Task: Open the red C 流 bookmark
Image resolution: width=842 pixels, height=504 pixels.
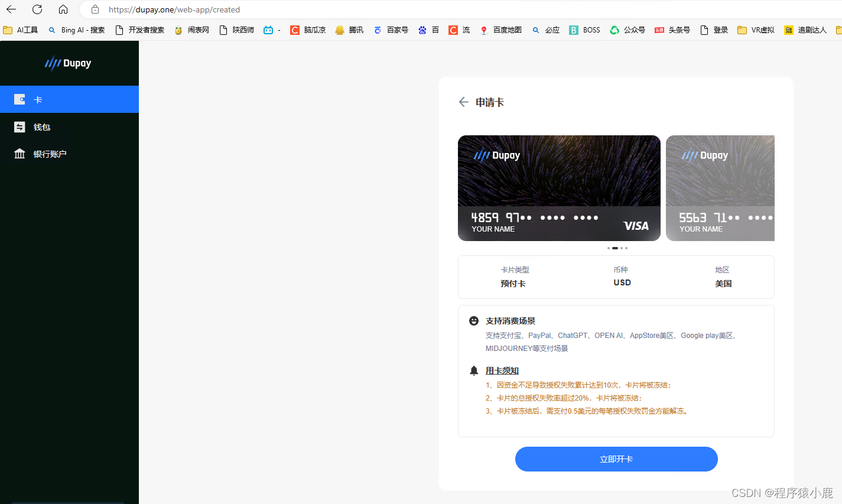Action: [x=459, y=30]
